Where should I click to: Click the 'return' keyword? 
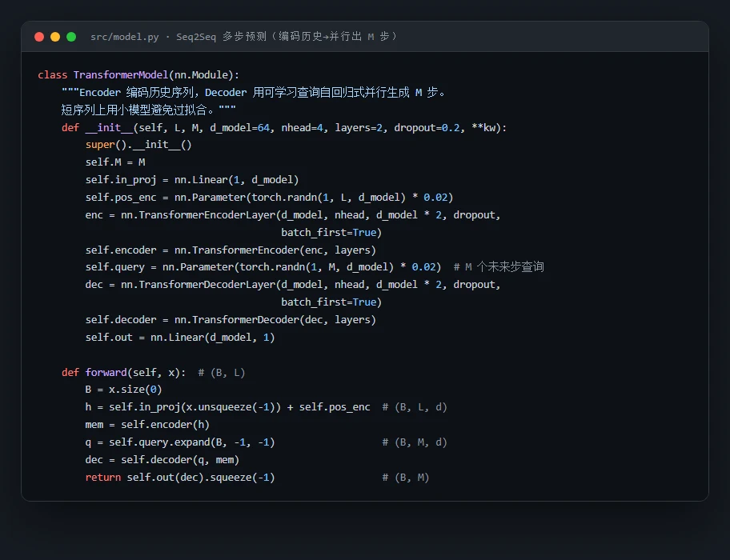(103, 478)
